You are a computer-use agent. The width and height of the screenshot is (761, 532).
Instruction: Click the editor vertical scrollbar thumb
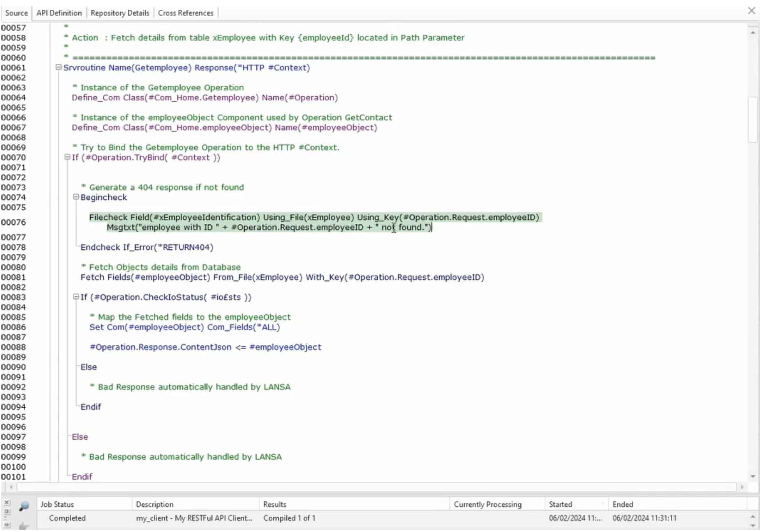tap(752, 120)
